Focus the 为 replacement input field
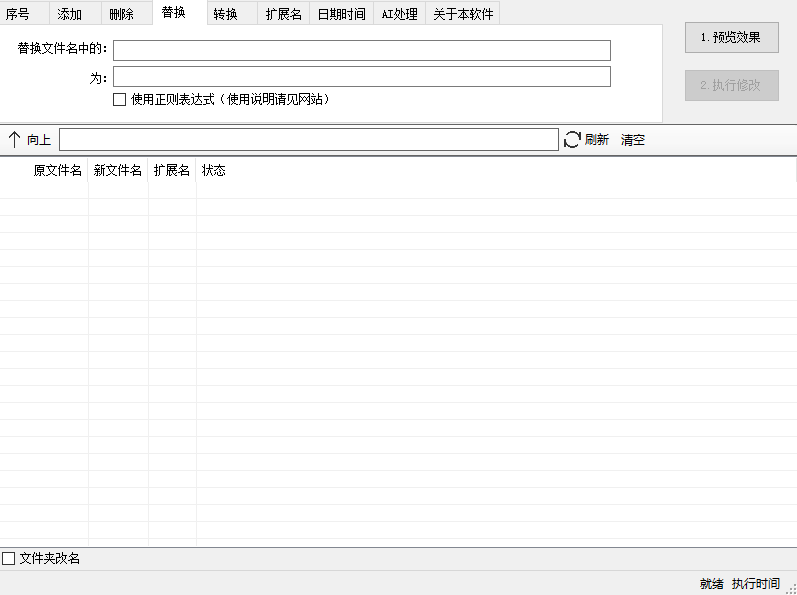The width and height of the screenshot is (797, 595). click(x=362, y=77)
